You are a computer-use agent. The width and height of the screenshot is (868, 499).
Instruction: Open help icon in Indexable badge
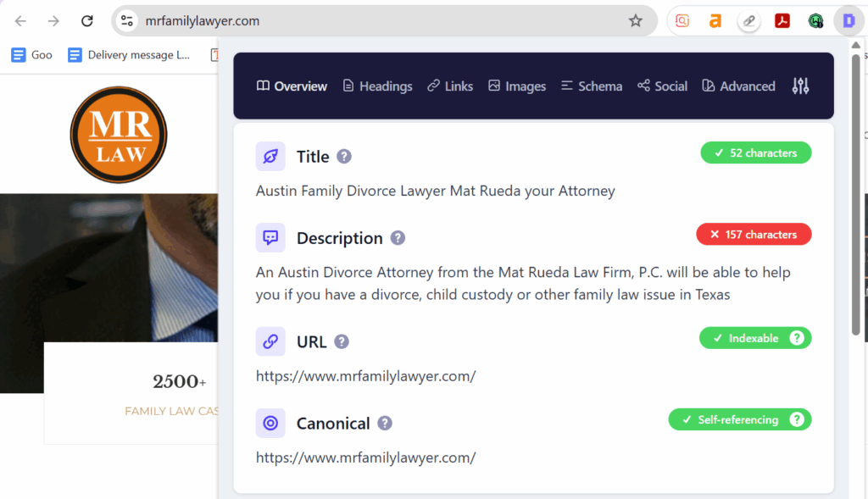(x=797, y=338)
